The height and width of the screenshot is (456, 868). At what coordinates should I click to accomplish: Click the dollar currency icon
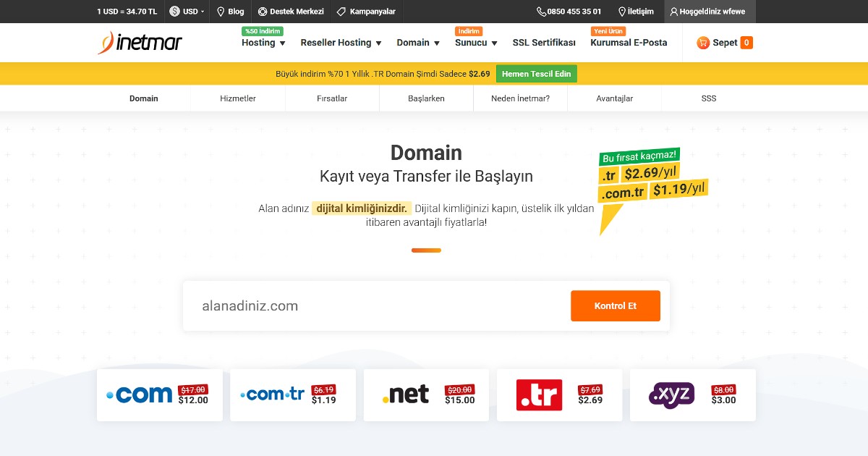click(174, 12)
